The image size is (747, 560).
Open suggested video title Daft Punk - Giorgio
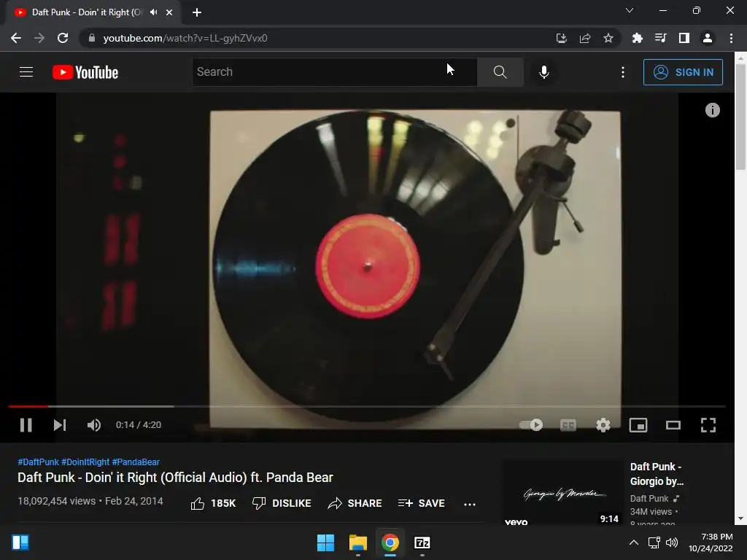pos(657,474)
